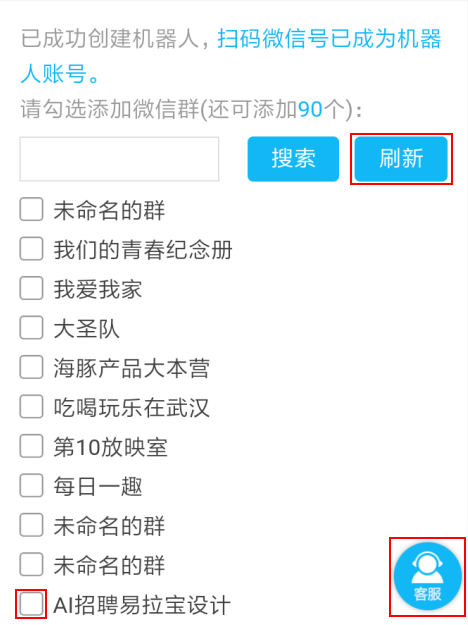Click the 我们的青春纪念册 group name text
This screenshot has width=468, height=625.
click(143, 250)
